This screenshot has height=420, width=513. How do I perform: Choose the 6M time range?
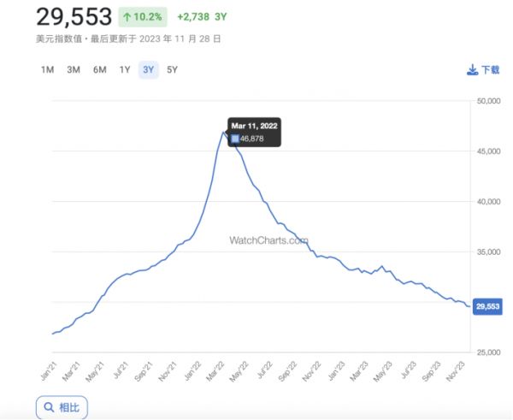click(99, 70)
